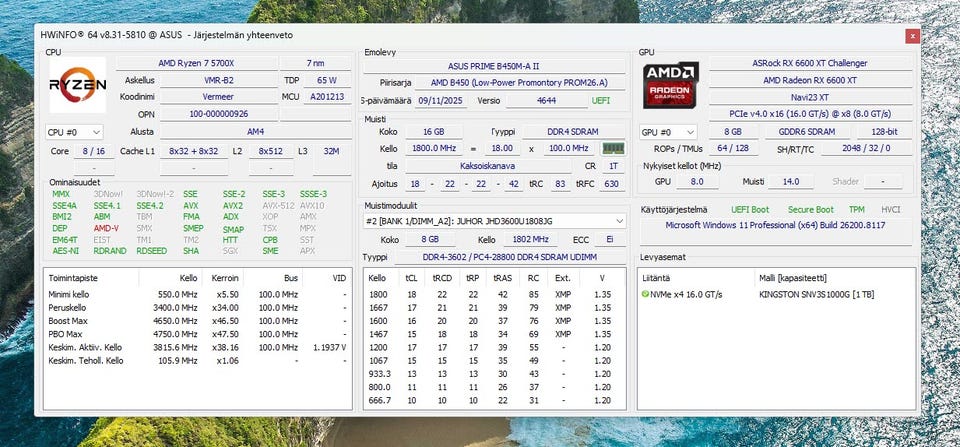
Task: Click the Secure Boot status label
Action: (x=811, y=209)
